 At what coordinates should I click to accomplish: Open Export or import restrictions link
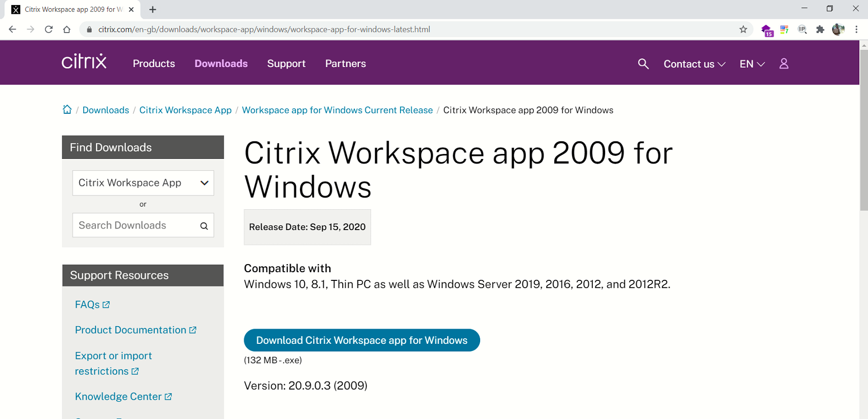[113, 363]
